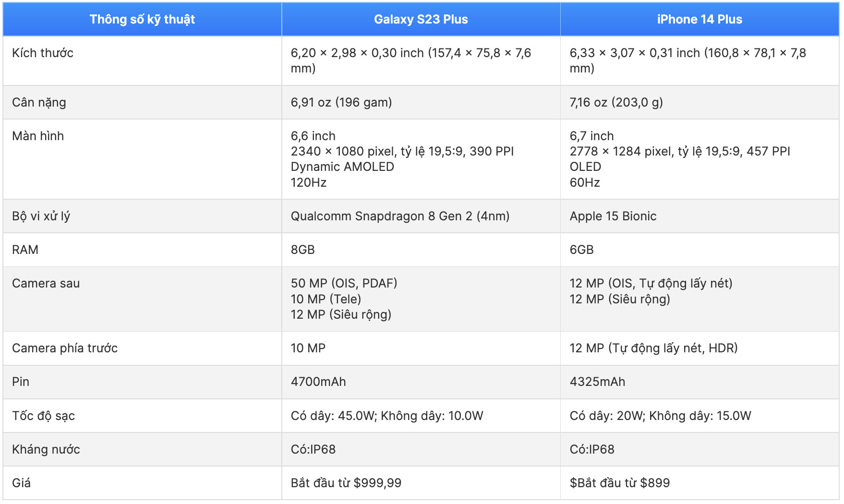Select the '6,91 oz (196 gam)' cell
The image size is (844, 504).
click(x=341, y=102)
